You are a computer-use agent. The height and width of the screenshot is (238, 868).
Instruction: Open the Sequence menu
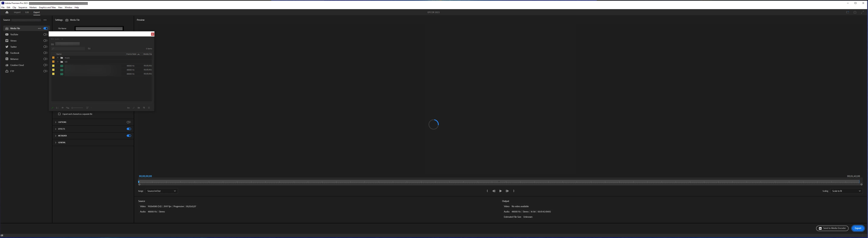23,7
